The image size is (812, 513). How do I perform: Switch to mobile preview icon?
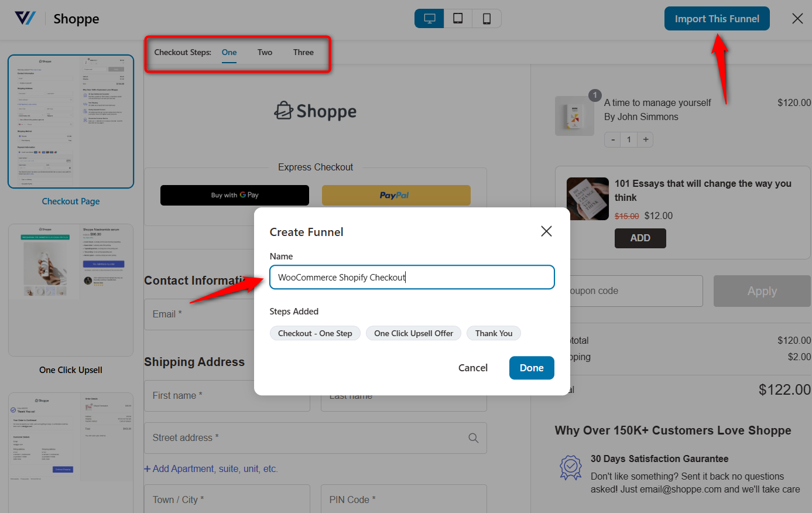[486, 19]
